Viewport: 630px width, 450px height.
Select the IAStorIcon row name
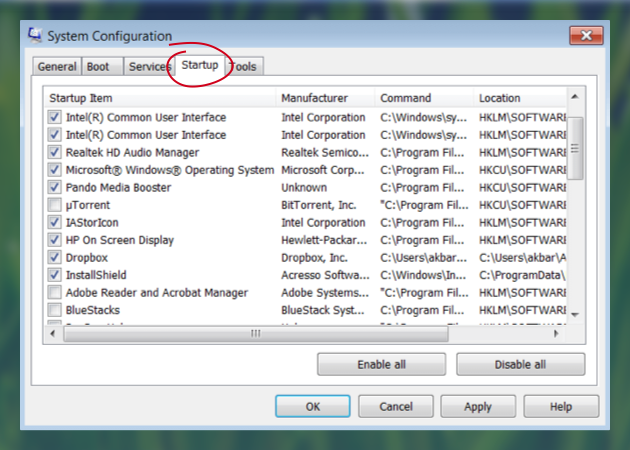click(x=92, y=223)
